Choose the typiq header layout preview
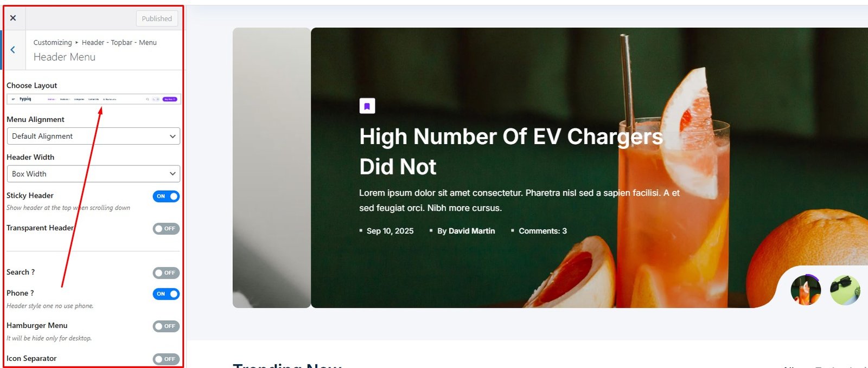868x368 pixels. click(x=93, y=99)
